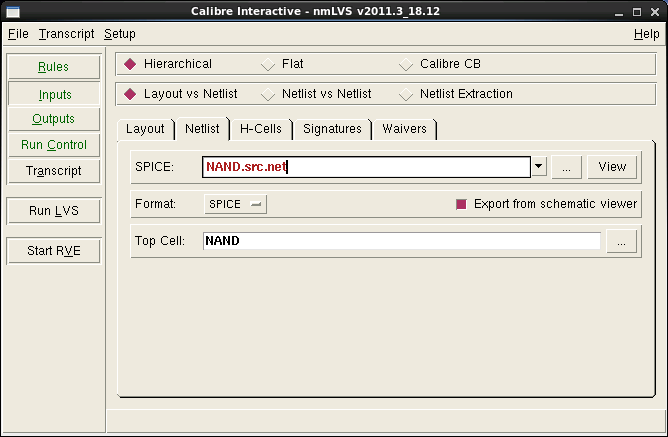
Task: Click the Inputs sidebar button
Action: (54, 94)
